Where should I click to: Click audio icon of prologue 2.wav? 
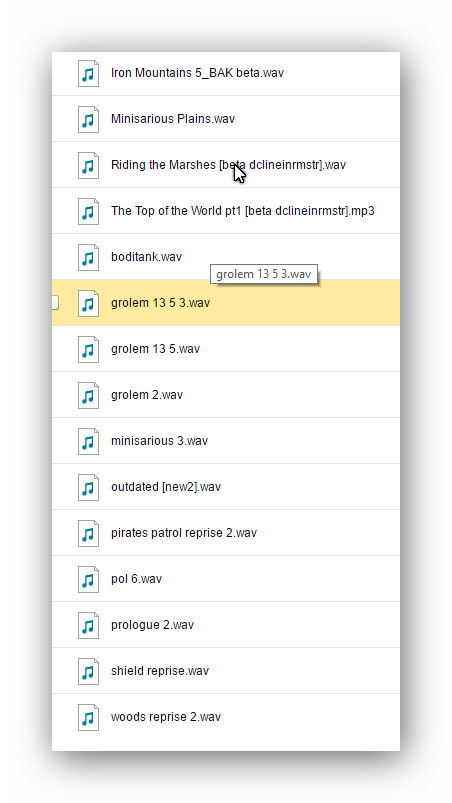88,625
